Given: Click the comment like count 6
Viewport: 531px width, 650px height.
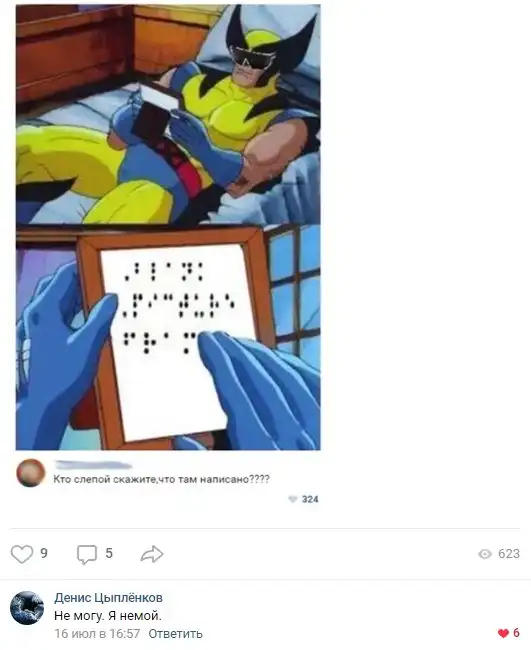Looking at the screenshot, I should pyautogui.click(x=516, y=633).
